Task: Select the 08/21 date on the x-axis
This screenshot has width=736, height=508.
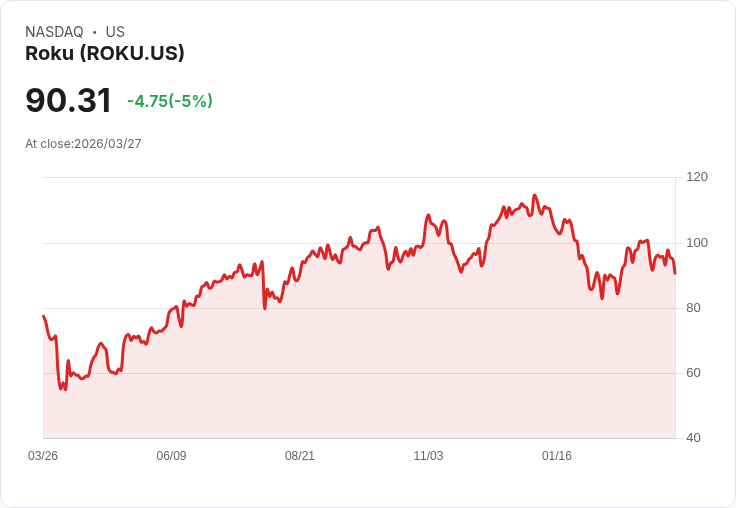Action: point(300,456)
